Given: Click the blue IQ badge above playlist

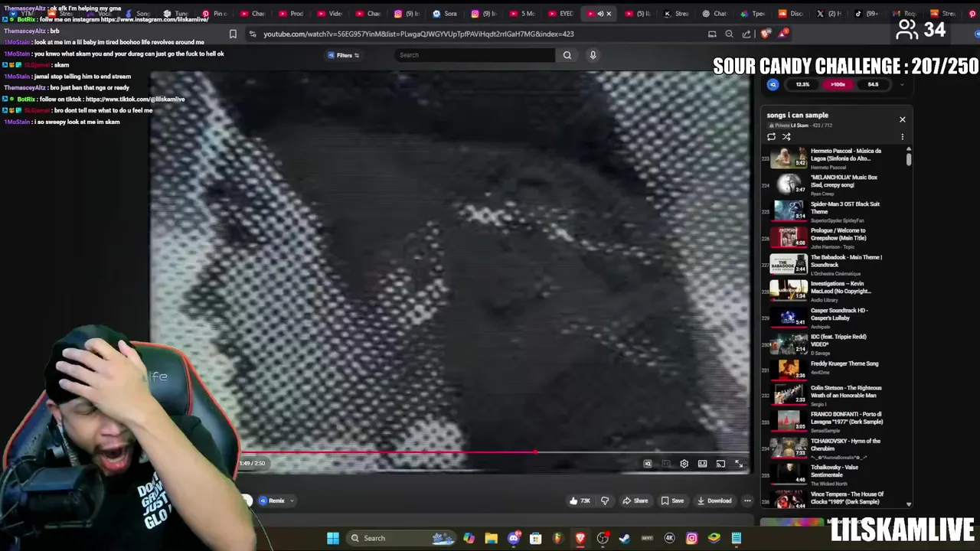Looking at the screenshot, I should 773,84.
